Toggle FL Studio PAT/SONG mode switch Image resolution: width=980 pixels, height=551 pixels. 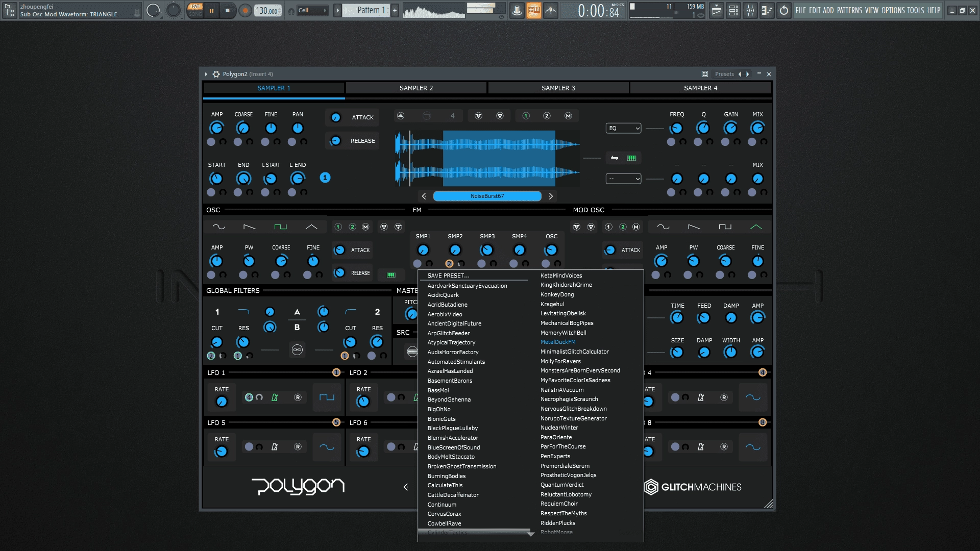pyautogui.click(x=195, y=10)
